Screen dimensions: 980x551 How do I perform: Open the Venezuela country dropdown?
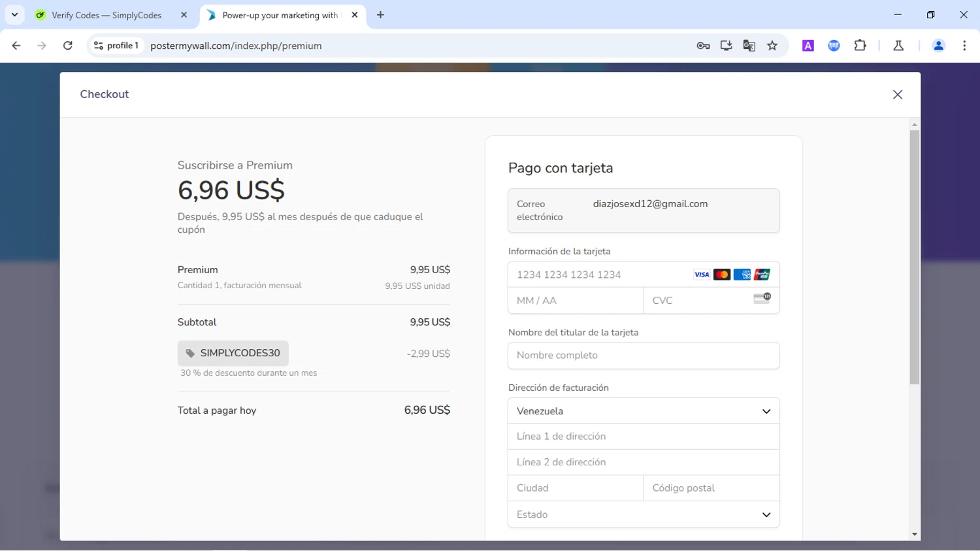643,411
